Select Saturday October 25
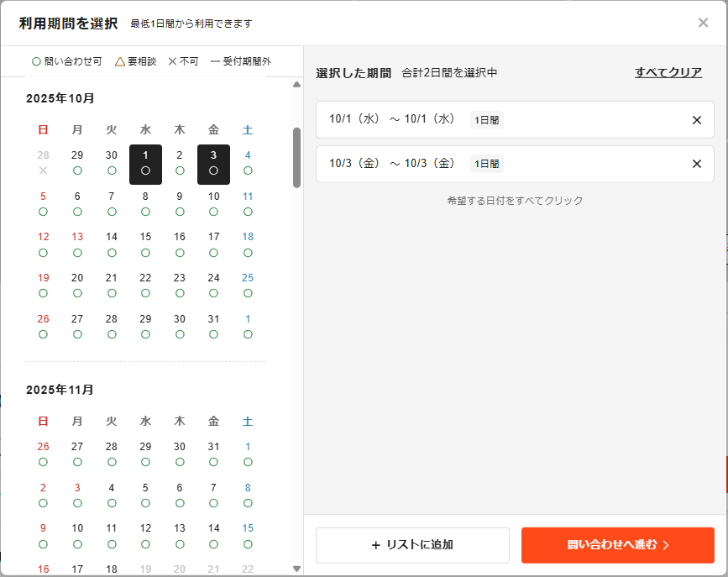Viewport: 728px width, 577px height. (248, 285)
